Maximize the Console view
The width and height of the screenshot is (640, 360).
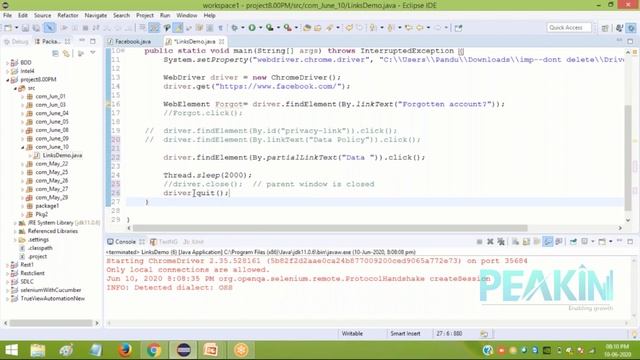click(x=630, y=242)
